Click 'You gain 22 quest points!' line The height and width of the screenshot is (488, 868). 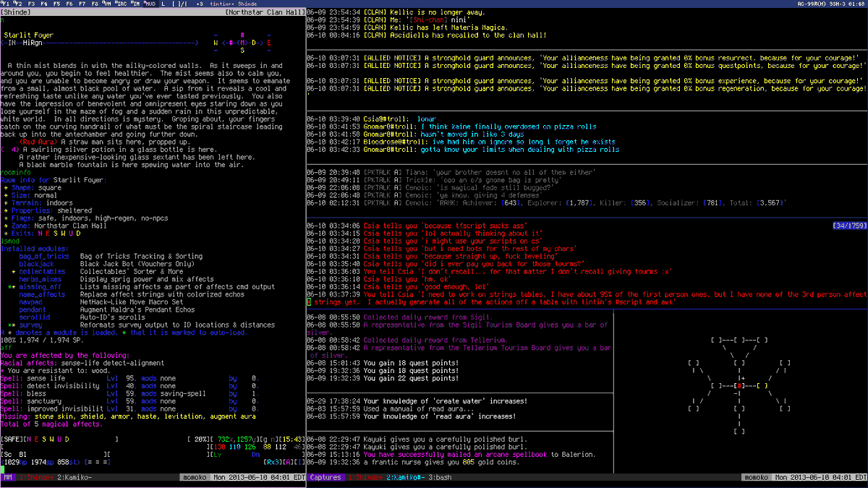point(383,378)
